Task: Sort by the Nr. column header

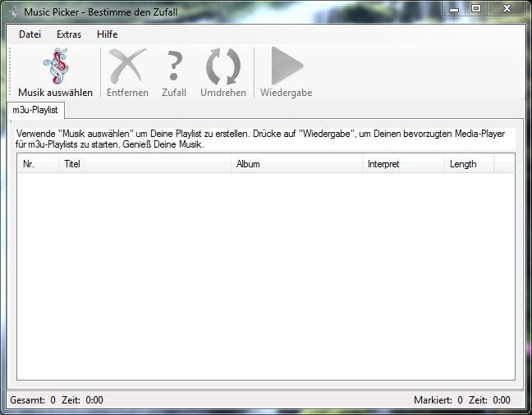Action: pos(38,164)
